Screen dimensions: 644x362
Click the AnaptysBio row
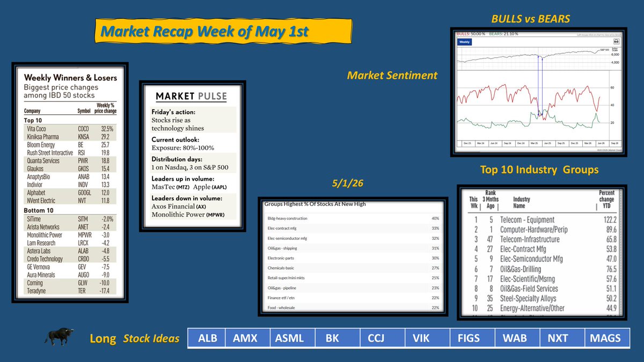click(x=69, y=176)
